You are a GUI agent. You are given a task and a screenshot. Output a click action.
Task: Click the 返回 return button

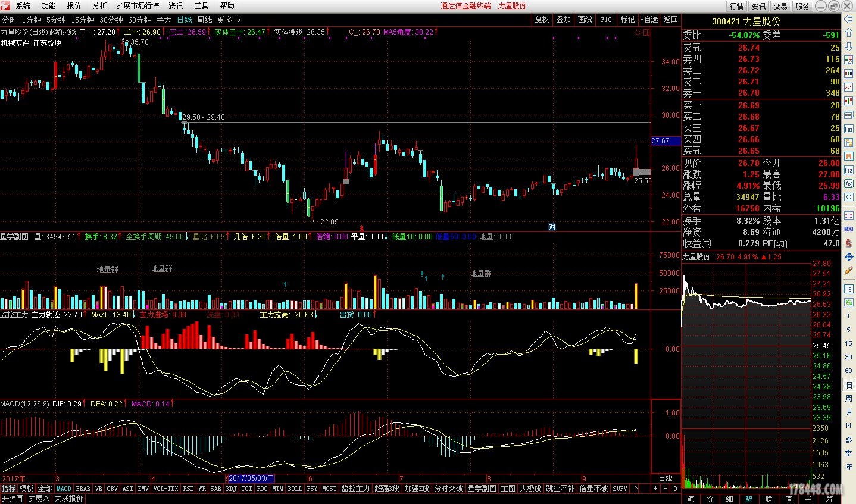click(671, 20)
